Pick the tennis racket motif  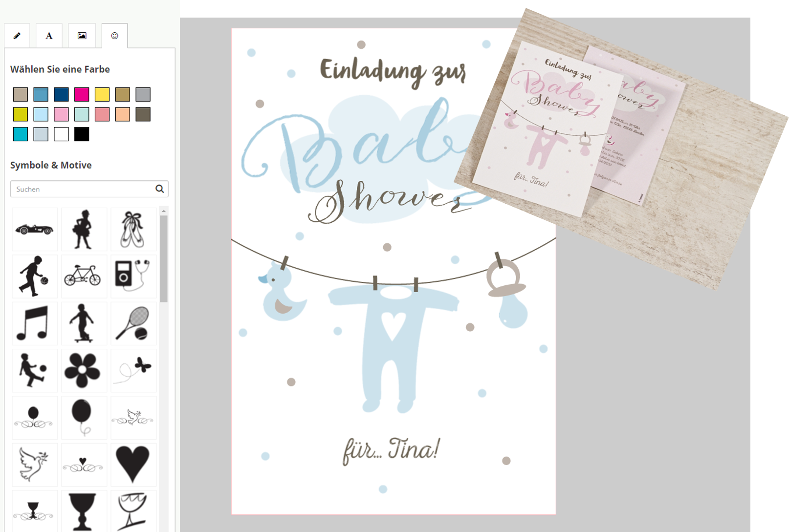[x=133, y=323]
